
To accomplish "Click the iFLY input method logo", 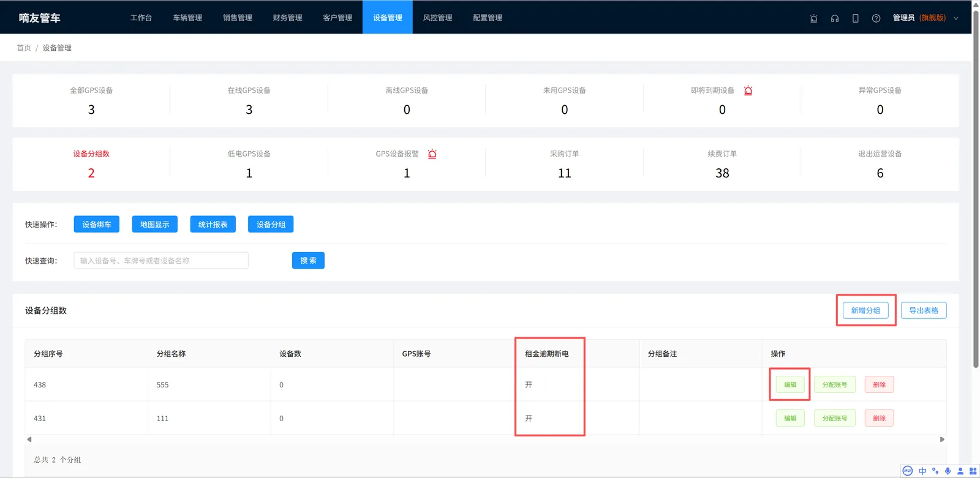I will 908,471.
